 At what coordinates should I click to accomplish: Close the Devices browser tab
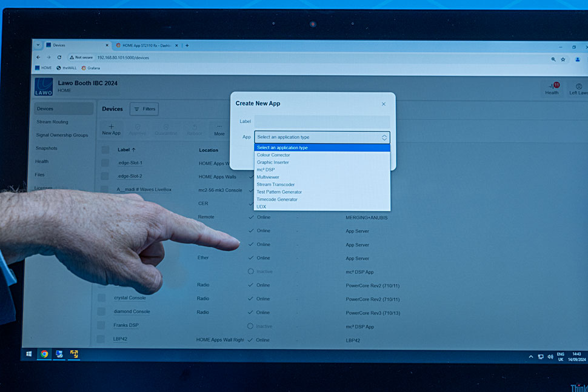coord(107,45)
